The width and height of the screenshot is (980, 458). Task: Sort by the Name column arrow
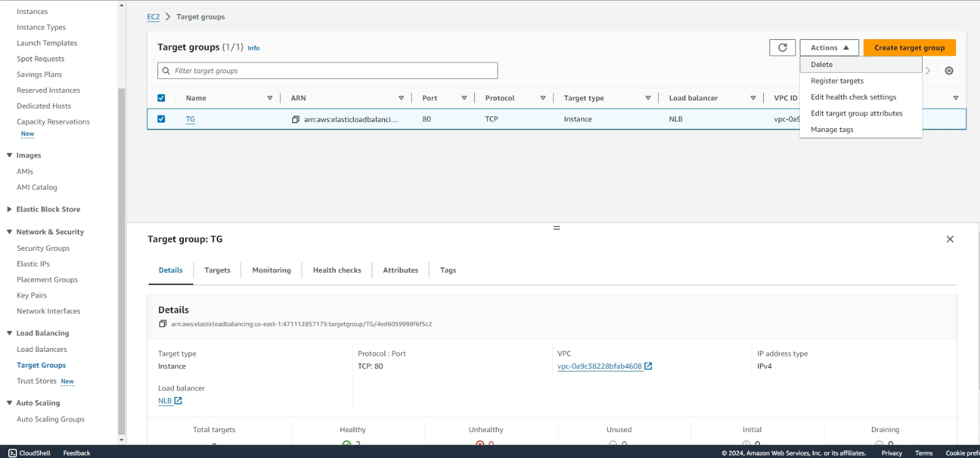[x=270, y=98]
